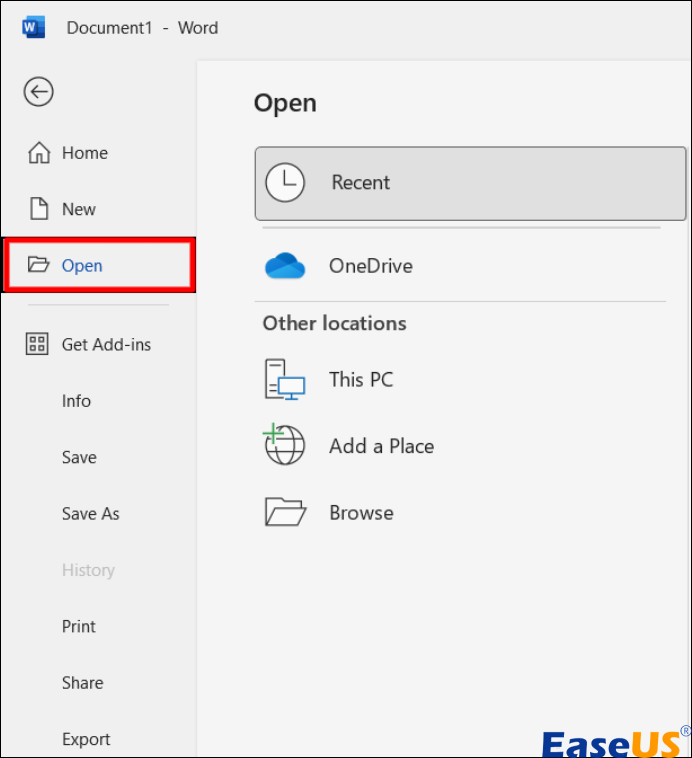Select the Recent files button label
This screenshot has width=692, height=758.
[361, 183]
